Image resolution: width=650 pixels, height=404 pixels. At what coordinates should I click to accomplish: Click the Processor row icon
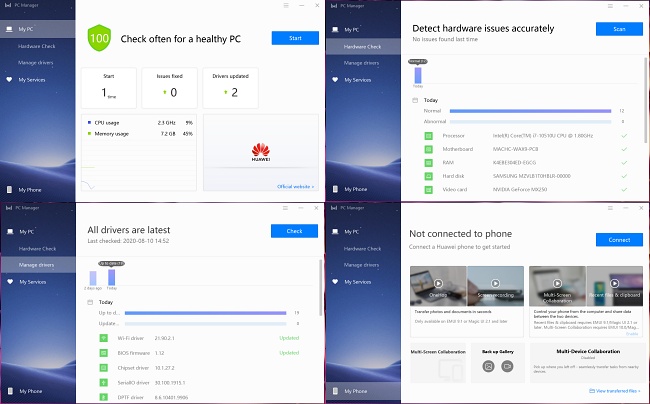[x=429, y=136]
